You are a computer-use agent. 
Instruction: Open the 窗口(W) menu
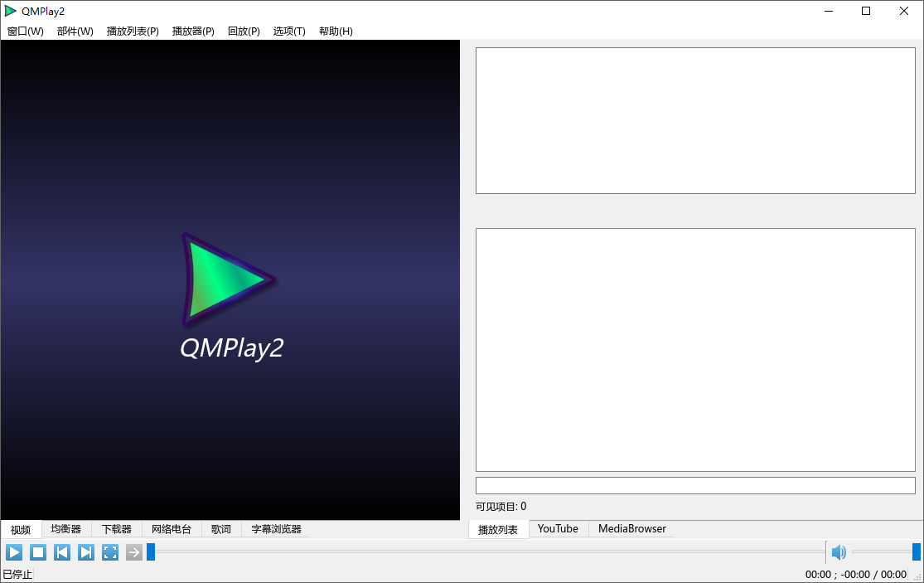point(26,32)
